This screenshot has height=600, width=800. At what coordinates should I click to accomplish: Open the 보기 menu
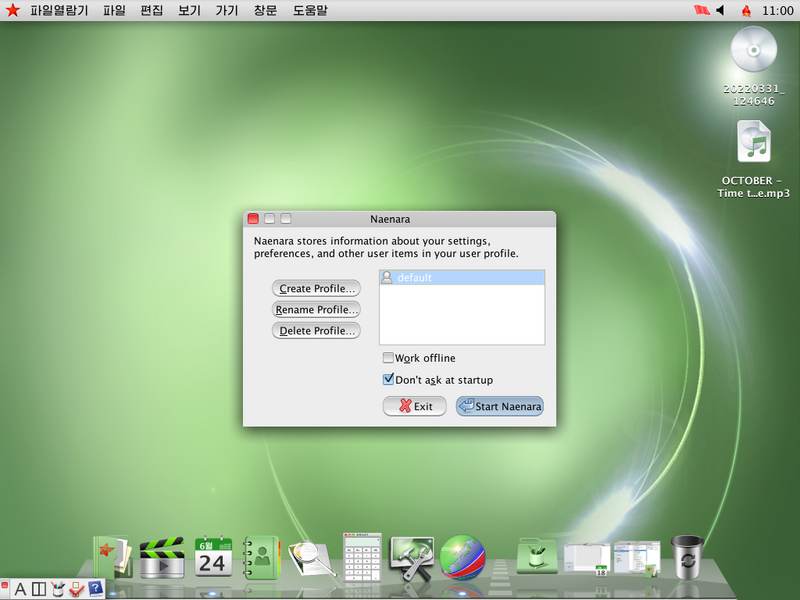pos(189,10)
